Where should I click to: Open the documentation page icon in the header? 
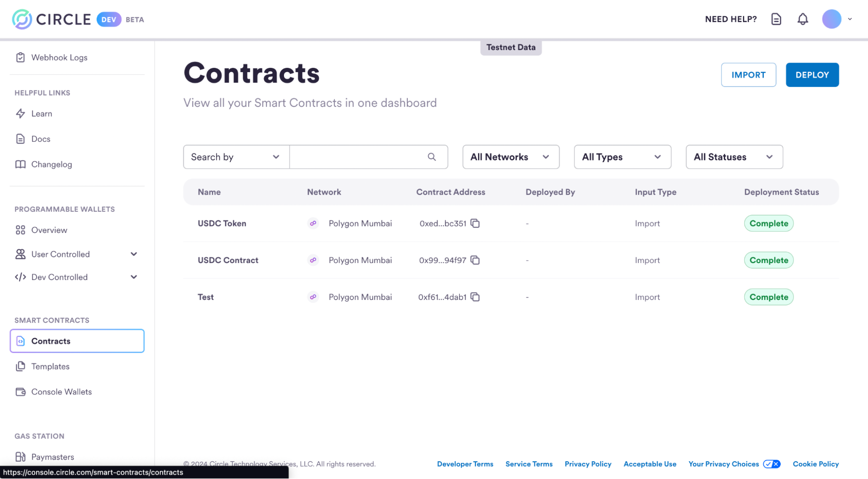click(x=776, y=19)
